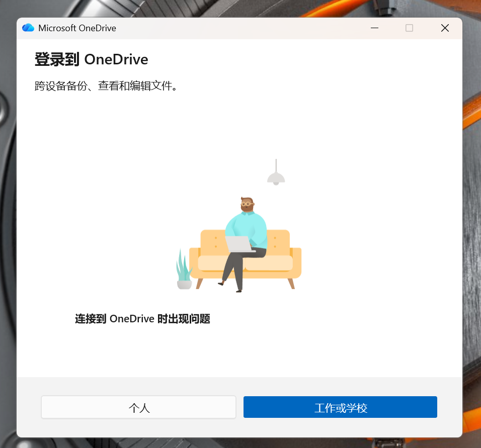The image size is (481, 448).
Task: Click the laptop on the man's lap
Action: [x=239, y=244]
